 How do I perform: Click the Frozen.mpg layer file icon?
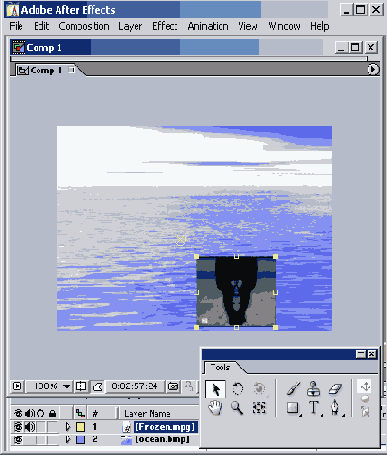tap(126, 427)
